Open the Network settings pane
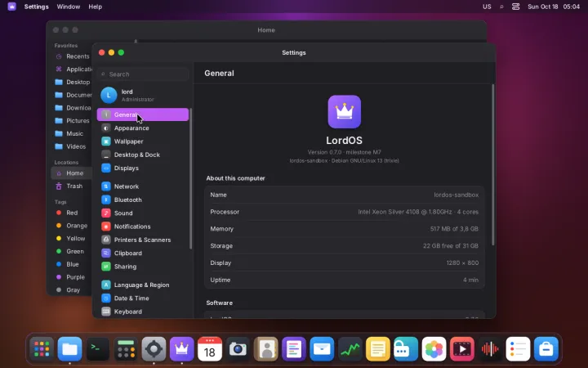Image resolution: width=588 pixels, height=368 pixels. tap(142, 186)
